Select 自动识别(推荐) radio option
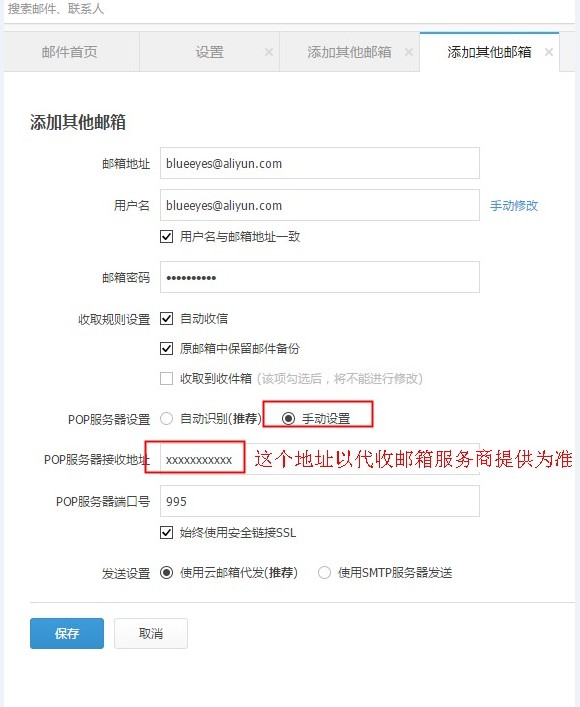Viewport: 580px width, 707px height. (x=166, y=419)
